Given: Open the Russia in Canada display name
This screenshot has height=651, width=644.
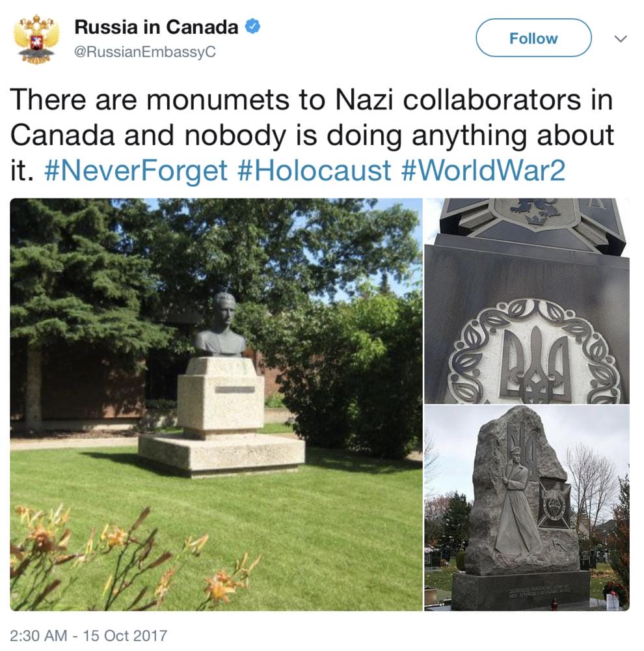Looking at the screenshot, I should pyautogui.click(x=156, y=27).
